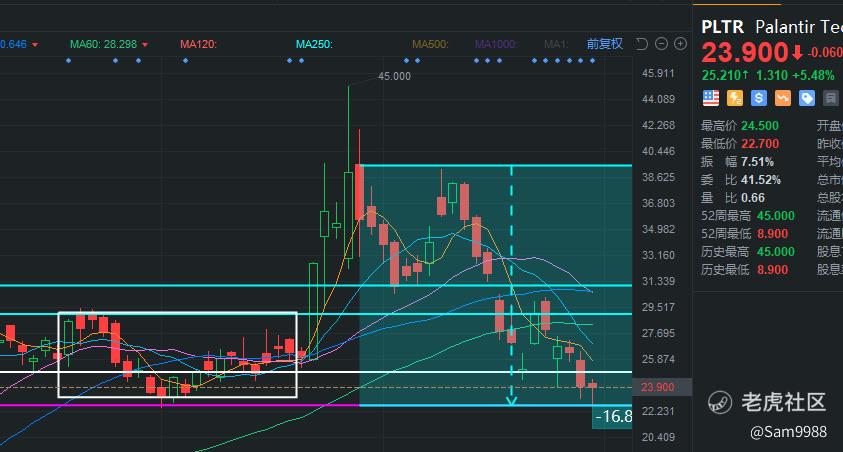Expand the MA60 28.298 indicator arrow
Screen dimensions: 843x452
pyautogui.click(x=145, y=45)
